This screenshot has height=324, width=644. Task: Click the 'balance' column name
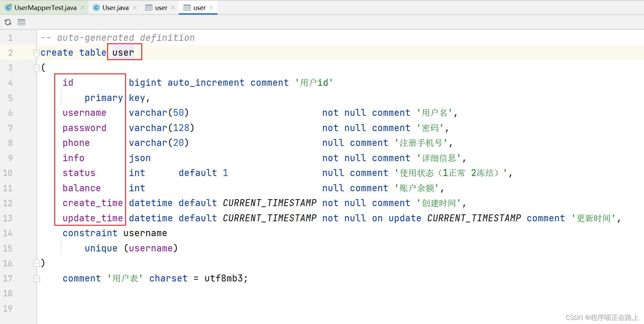pos(81,188)
